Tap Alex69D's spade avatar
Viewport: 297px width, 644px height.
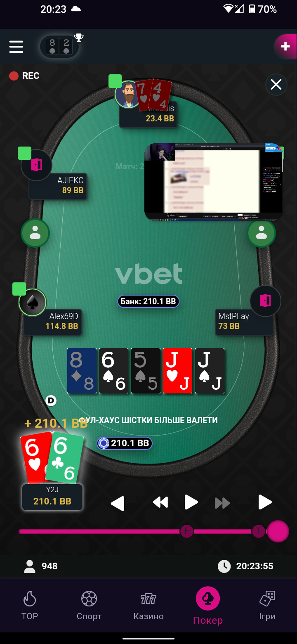pos(33,302)
